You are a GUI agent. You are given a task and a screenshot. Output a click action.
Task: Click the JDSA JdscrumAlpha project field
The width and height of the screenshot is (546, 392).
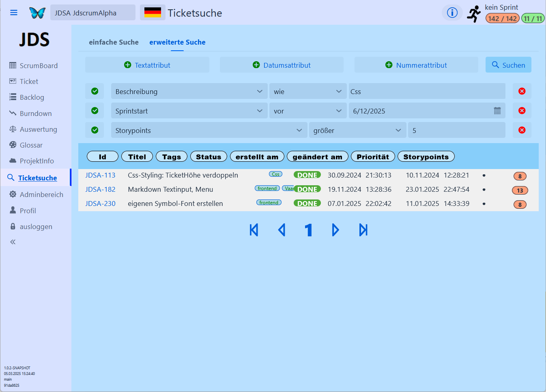93,13
